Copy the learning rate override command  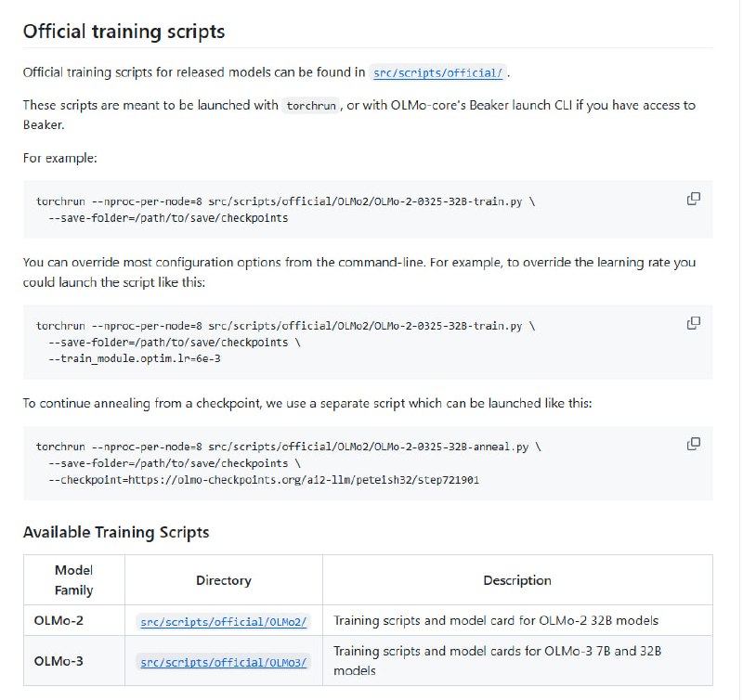(693, 323)
